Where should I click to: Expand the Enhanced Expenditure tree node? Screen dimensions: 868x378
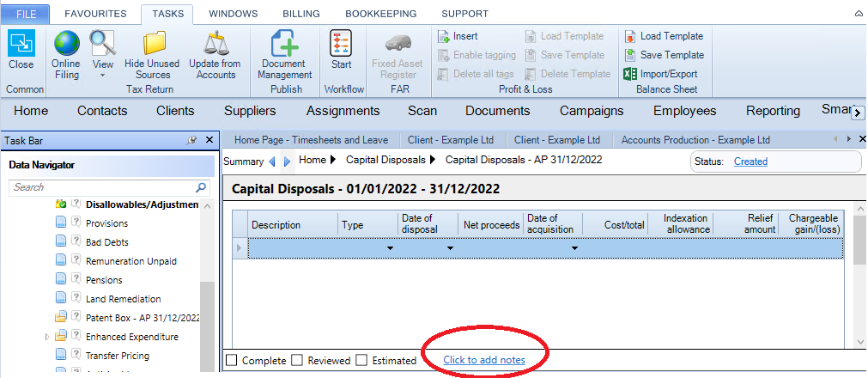(x=46, y=337)
